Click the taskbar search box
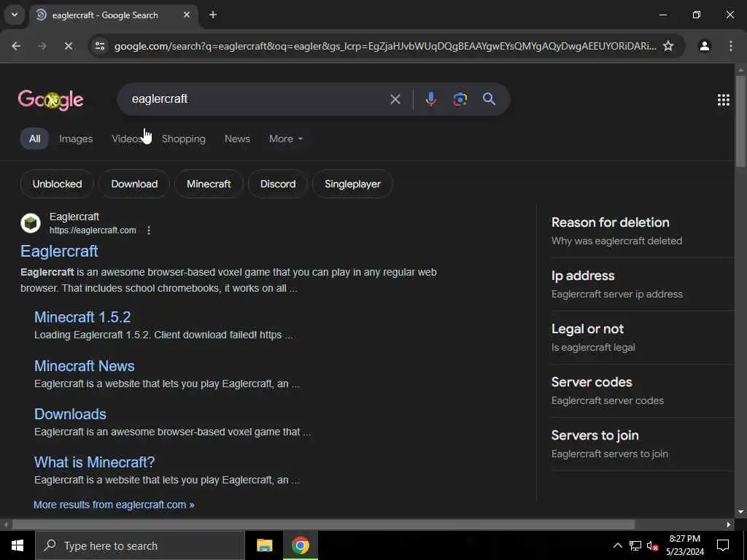 [140, 545]
